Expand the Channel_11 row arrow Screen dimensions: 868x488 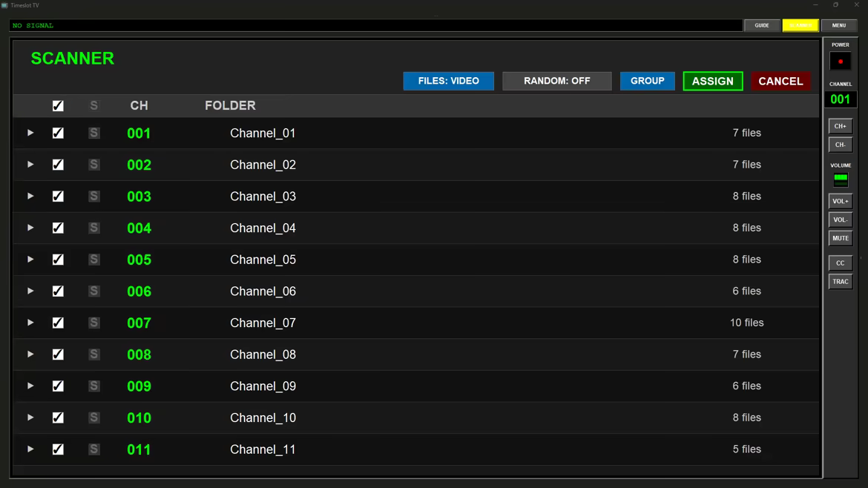(30, 449)
